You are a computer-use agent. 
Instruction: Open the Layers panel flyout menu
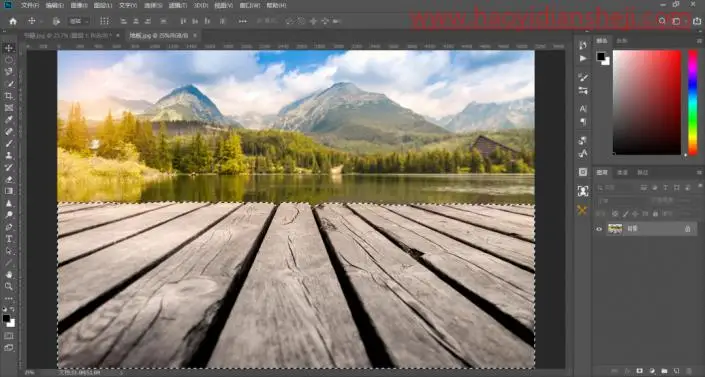point(699,173)
